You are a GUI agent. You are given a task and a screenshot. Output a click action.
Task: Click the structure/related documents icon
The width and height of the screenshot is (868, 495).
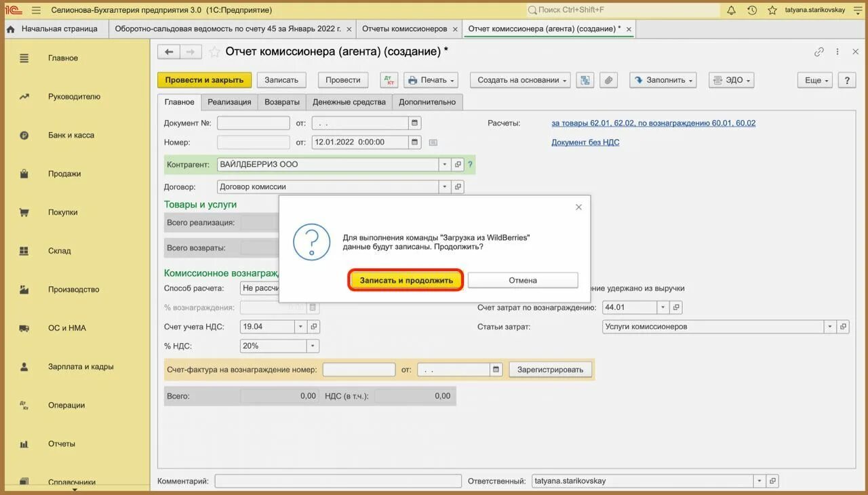pos(585,80)
